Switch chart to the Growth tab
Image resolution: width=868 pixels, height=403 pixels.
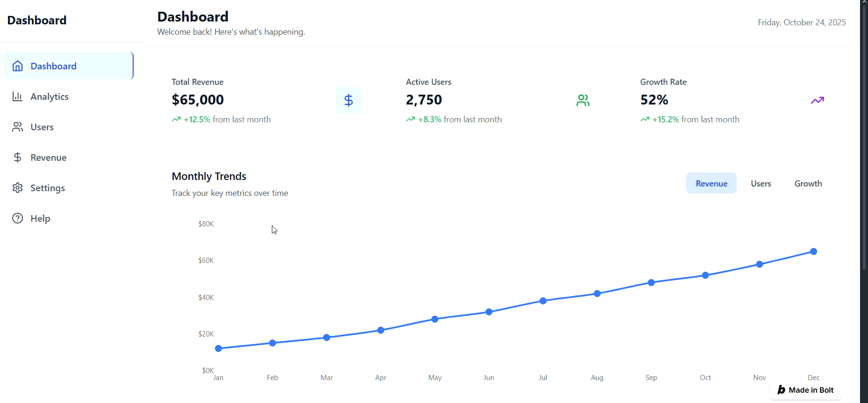pos(808,184)
